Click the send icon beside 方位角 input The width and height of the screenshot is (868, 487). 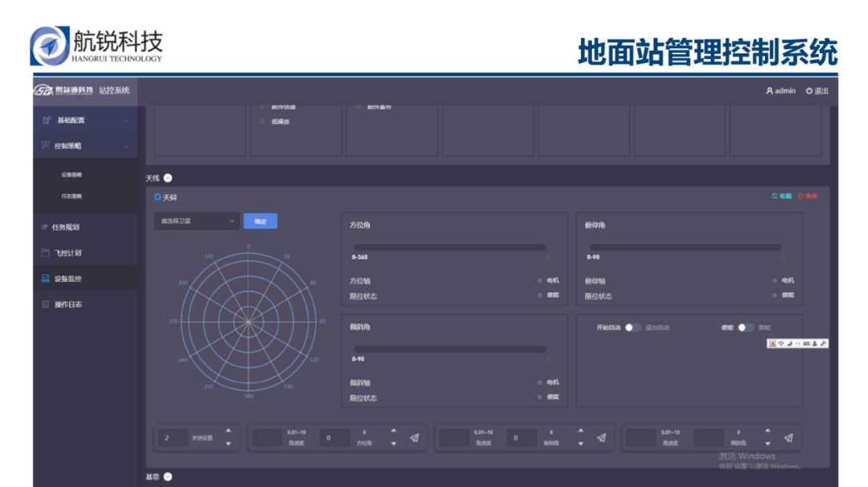pos(414,438)
